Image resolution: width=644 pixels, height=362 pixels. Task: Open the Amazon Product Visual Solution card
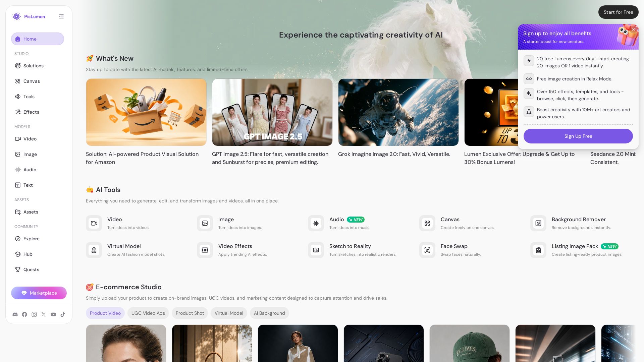coord(146,112)
